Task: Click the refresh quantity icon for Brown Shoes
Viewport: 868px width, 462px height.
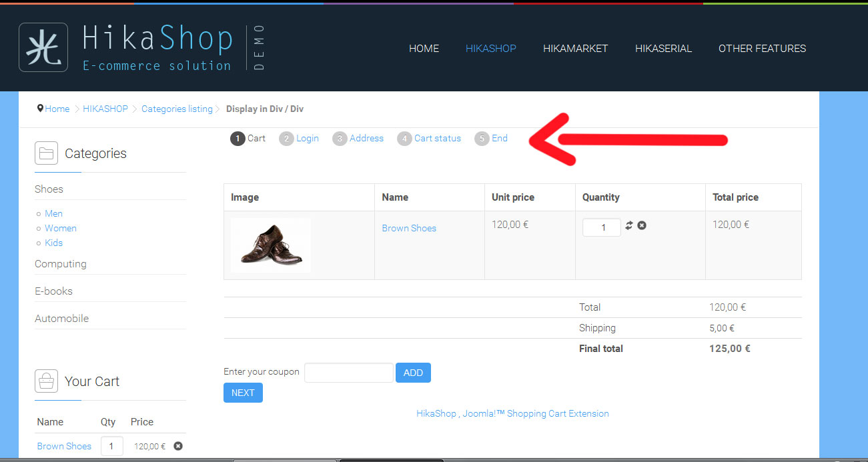Action: pyautogui.click(x=628, y=225)
